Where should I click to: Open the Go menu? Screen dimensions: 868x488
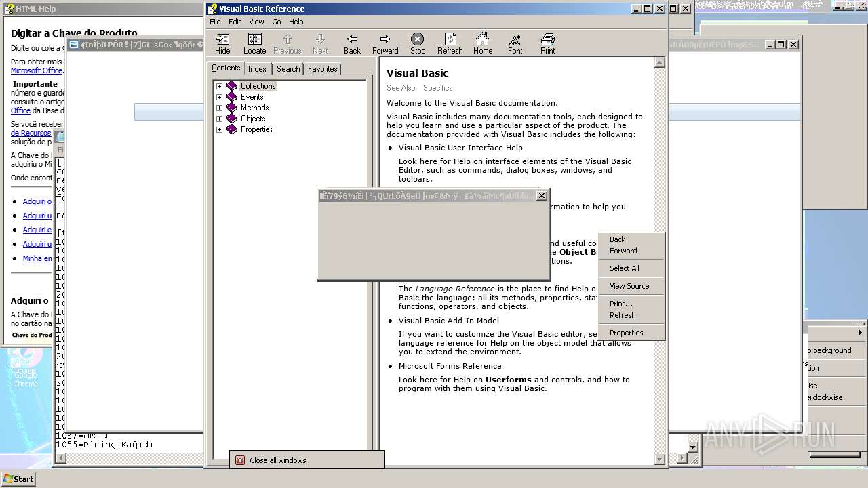pyautogui.click(x=277, y=22)
